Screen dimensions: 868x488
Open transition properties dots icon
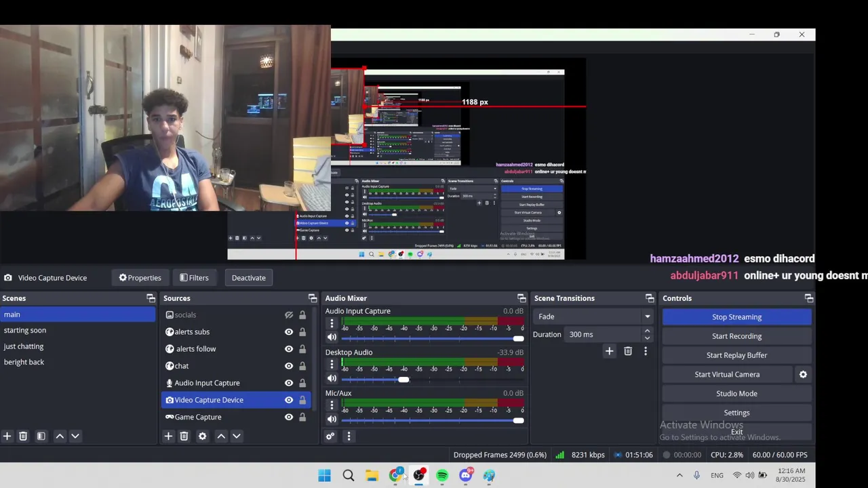point(646,351)
